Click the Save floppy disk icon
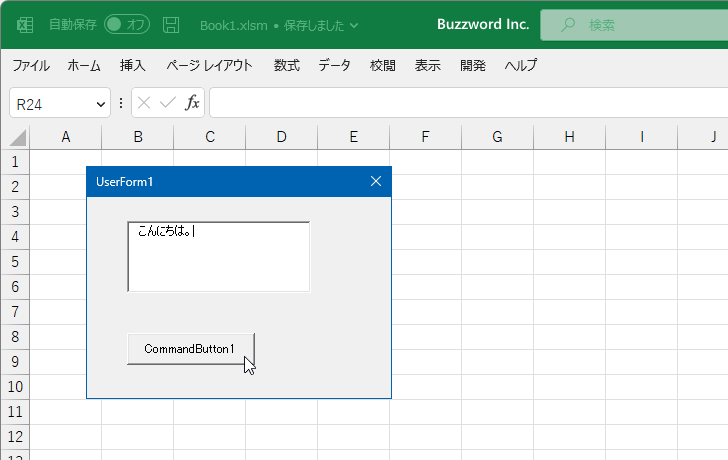Viewport: 728px width, 460px height. pos(171,25)
